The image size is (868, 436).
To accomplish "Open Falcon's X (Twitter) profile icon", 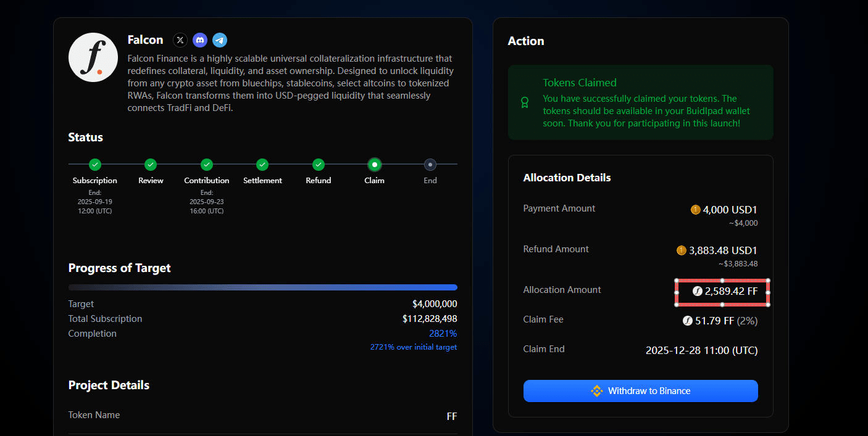I will tap(180, 40).
